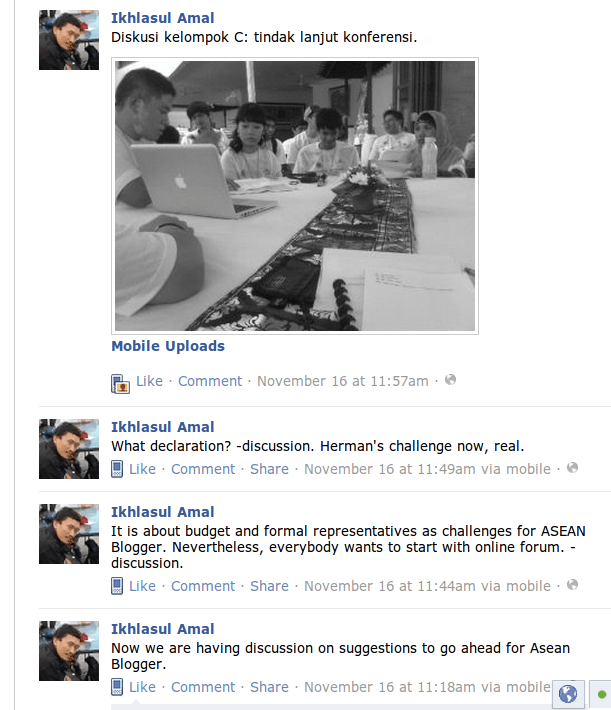Click the globe privacy icon on 11:49am post

[x=573, y=468]
